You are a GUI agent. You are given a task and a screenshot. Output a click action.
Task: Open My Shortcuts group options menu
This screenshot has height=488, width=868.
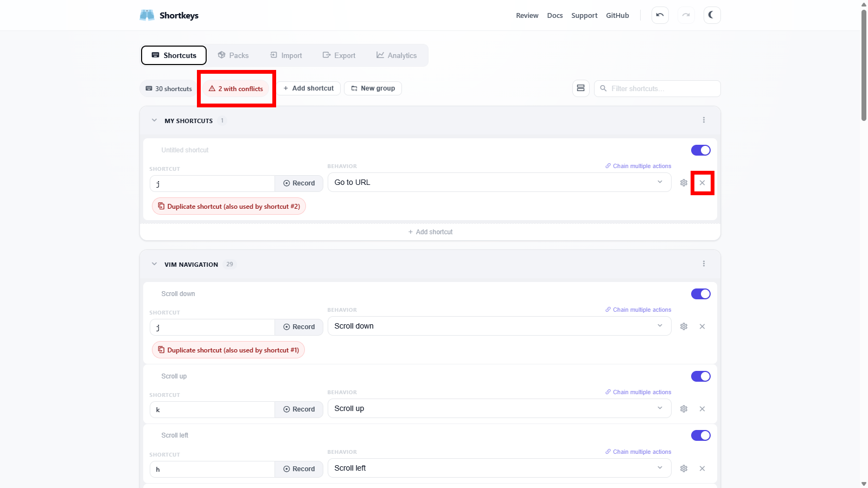click(x=704, y=120)
